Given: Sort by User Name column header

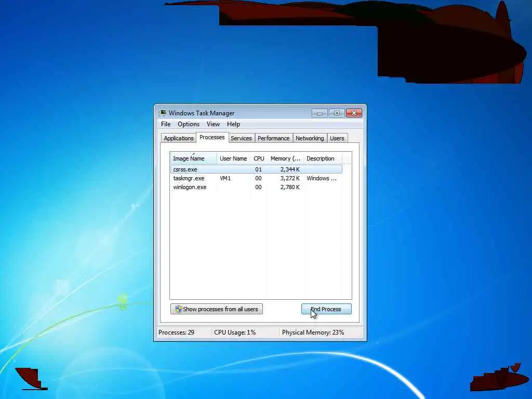Looking at the screenshot, I should pyautogui.click(x=233, y=158).
